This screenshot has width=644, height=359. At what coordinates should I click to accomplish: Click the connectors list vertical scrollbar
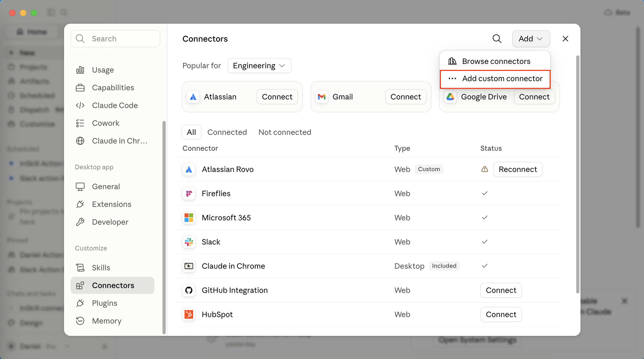tap(578, 175)
